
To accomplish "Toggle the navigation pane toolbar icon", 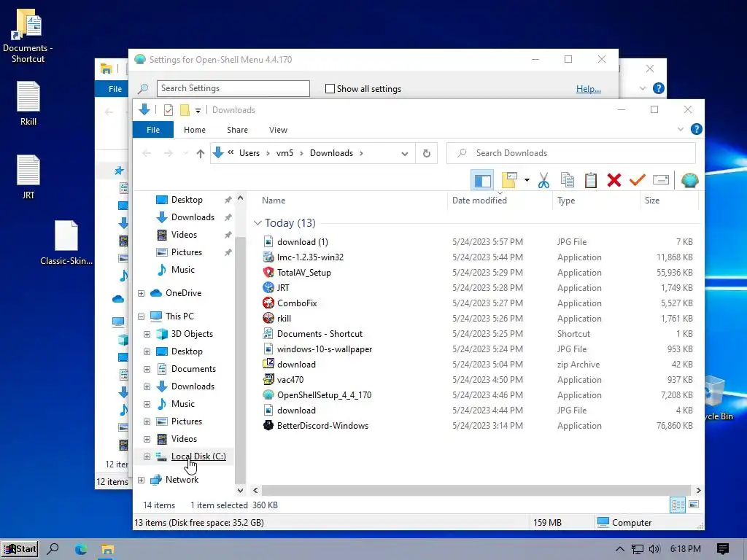I will point(482,181).
